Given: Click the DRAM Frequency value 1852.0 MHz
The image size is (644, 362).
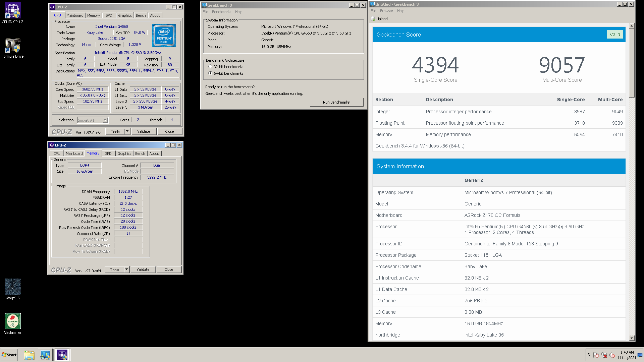Looking at the screenshot, I should tap(128, 191).
